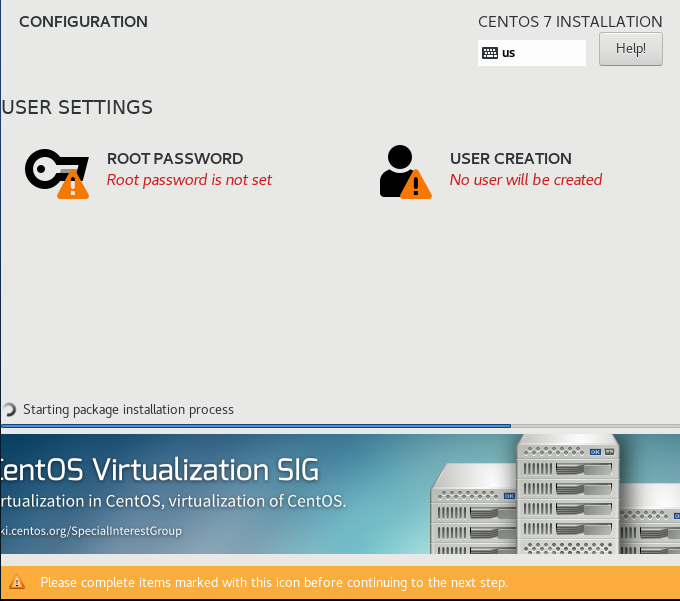Click the CENTOS 7 INSTALLATION title
Viewport: 680px width, 601px height.
pyautogui.click(x=570, y=22)
